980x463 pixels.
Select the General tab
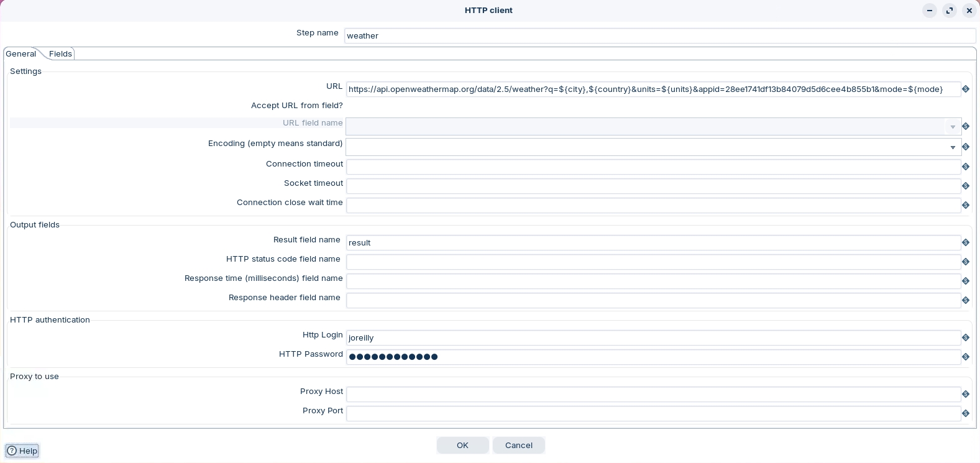click(21, 54)
